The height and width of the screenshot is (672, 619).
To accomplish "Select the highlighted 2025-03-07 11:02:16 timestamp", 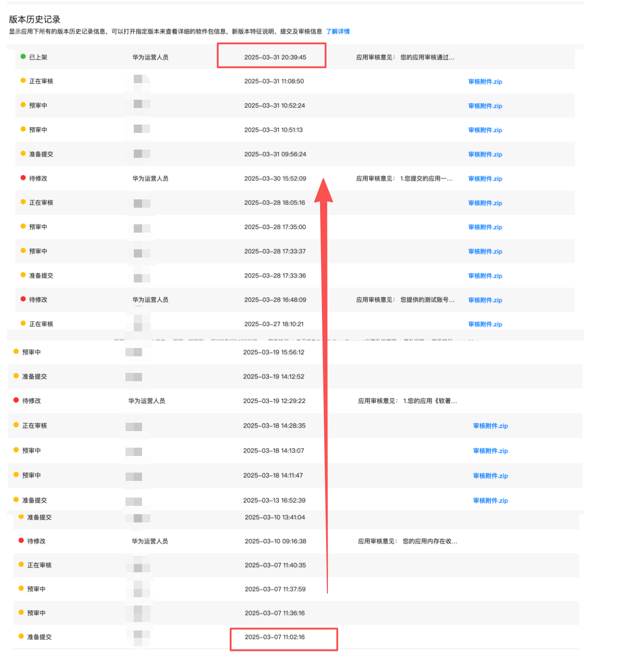I will click(274, 637).
